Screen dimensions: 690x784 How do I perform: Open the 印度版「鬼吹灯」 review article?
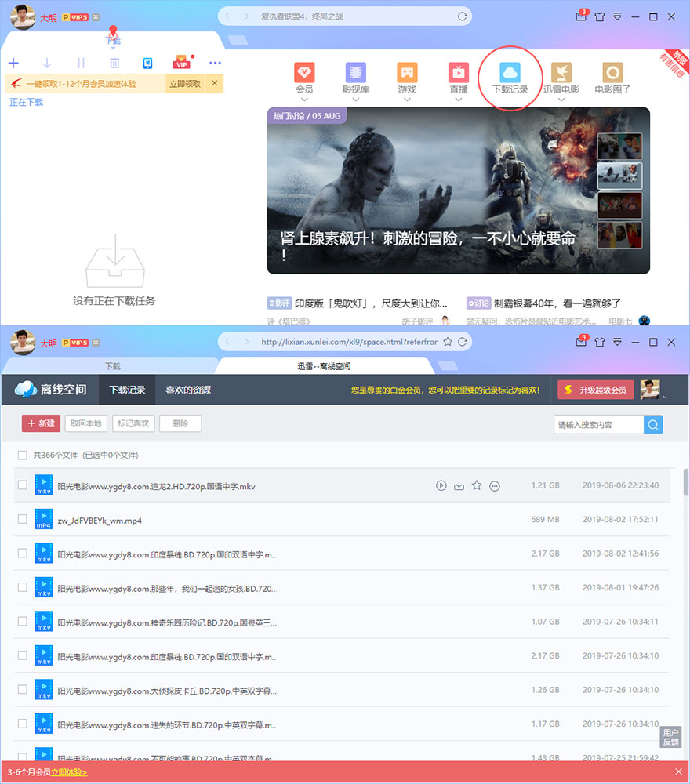pyautogui.click(x=371, y=303)
